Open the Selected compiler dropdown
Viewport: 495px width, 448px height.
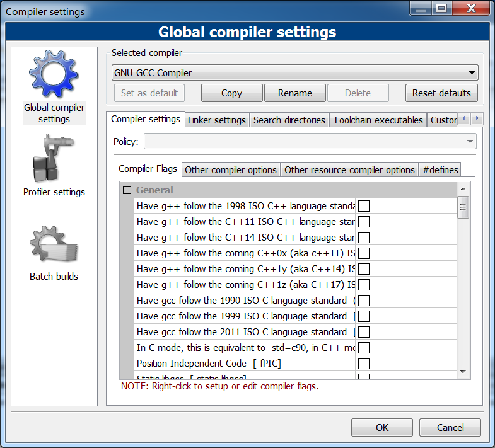pos(294,73)
